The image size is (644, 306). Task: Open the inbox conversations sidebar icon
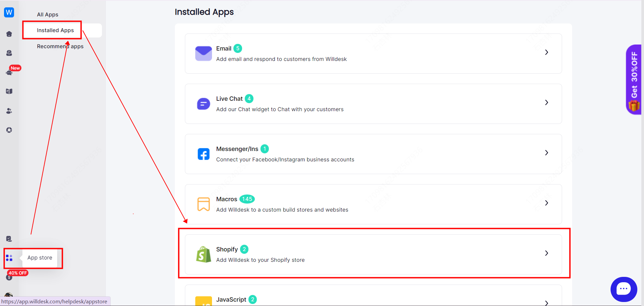(x=9, y=53)
